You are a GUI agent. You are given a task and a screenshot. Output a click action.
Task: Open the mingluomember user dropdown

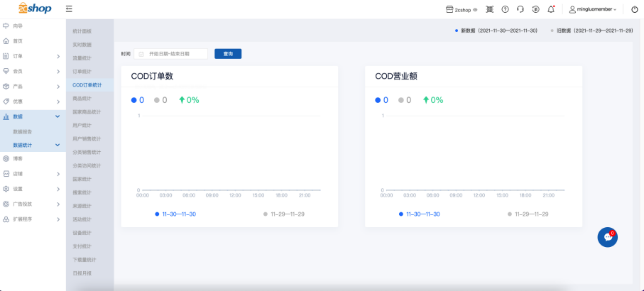click(x=593, y=10)
